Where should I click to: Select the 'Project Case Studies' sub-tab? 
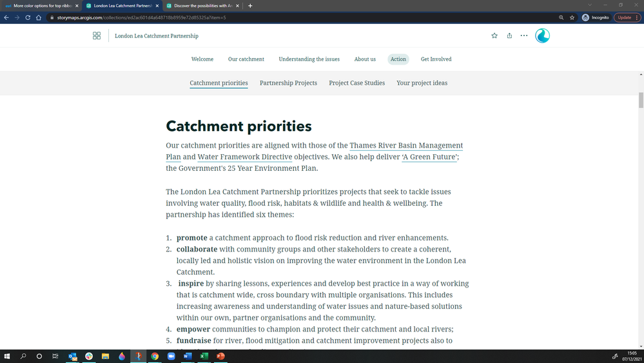[x=357, y=83]
